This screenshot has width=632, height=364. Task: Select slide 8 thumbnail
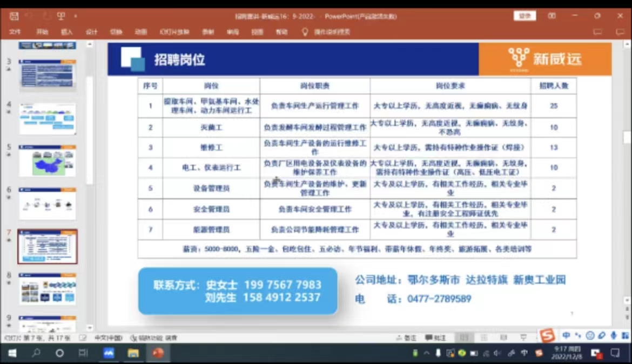pyautogui.click(x=47, y=288)
